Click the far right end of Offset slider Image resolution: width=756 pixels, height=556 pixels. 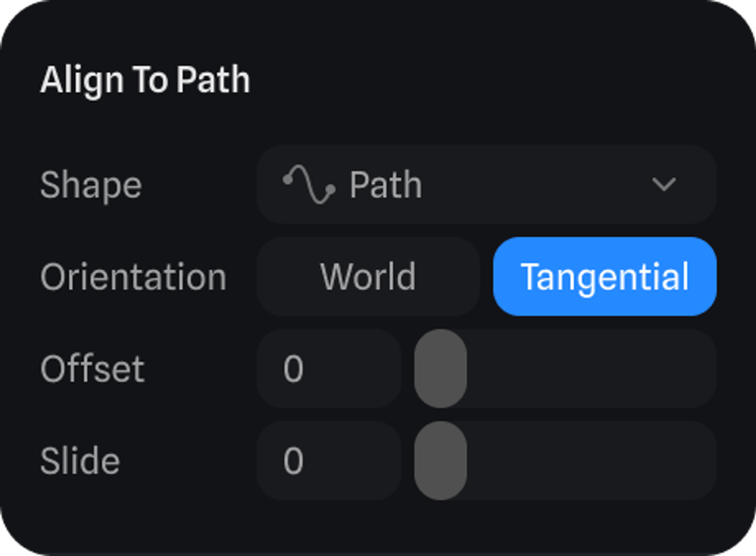coord(707,369)
